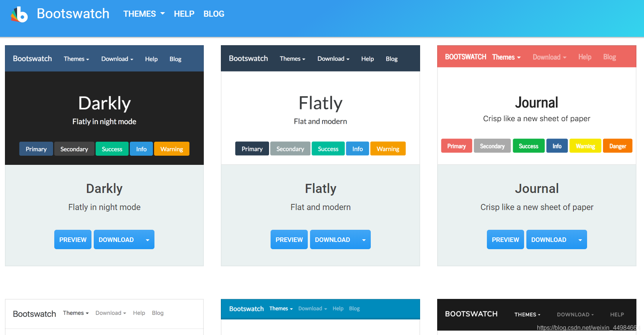Click the Journal orange Danger button
644x335 pixels.
pos(618,146)
